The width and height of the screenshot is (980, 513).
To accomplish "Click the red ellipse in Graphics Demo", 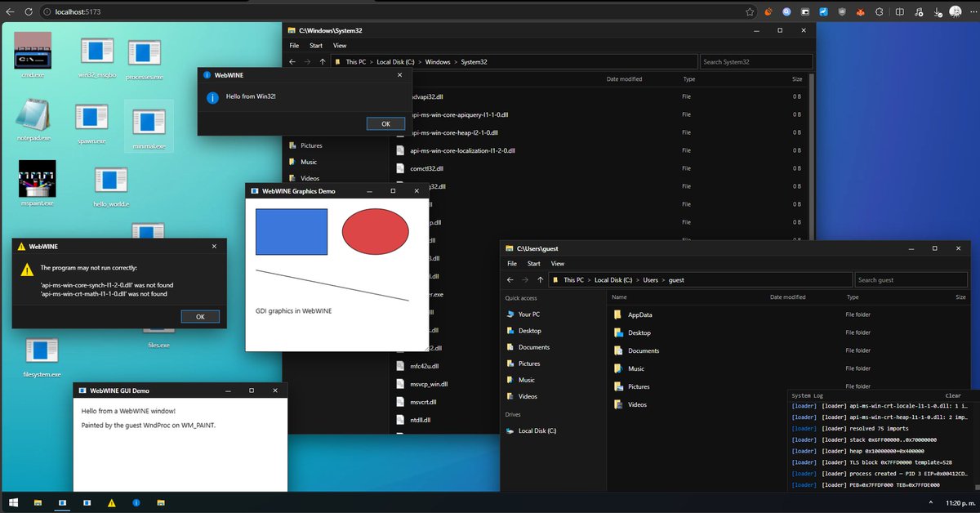I will pyautogui.click(x=375, y=231).
